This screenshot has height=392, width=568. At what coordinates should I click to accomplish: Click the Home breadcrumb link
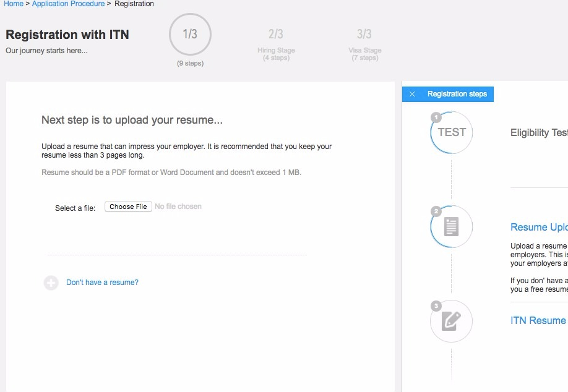(x=14, y=4)
